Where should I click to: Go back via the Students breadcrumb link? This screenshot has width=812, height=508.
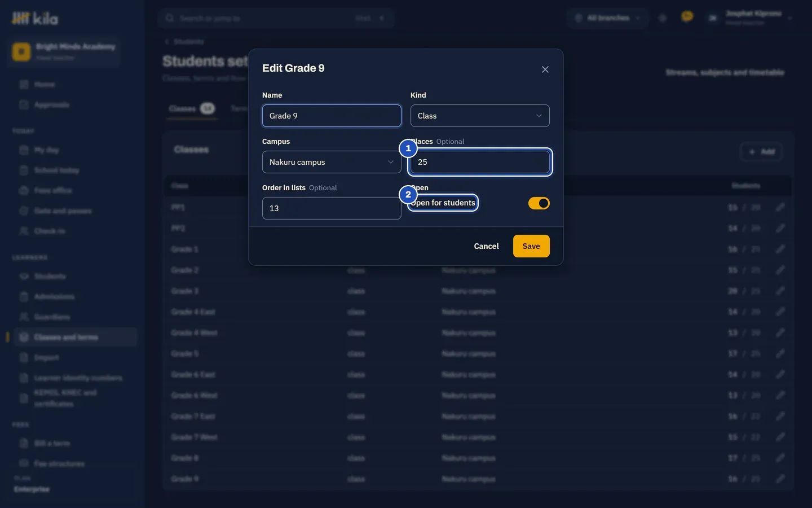coord(184,42)
